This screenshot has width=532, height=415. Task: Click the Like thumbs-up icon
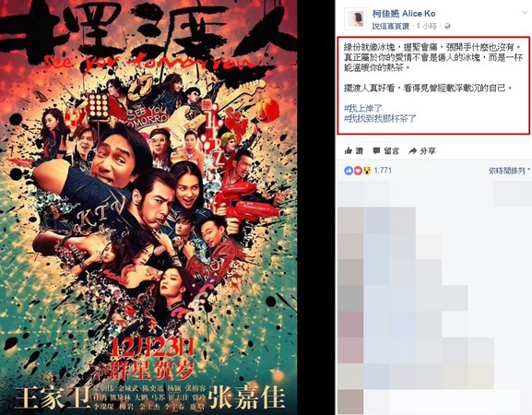(349, 150)
